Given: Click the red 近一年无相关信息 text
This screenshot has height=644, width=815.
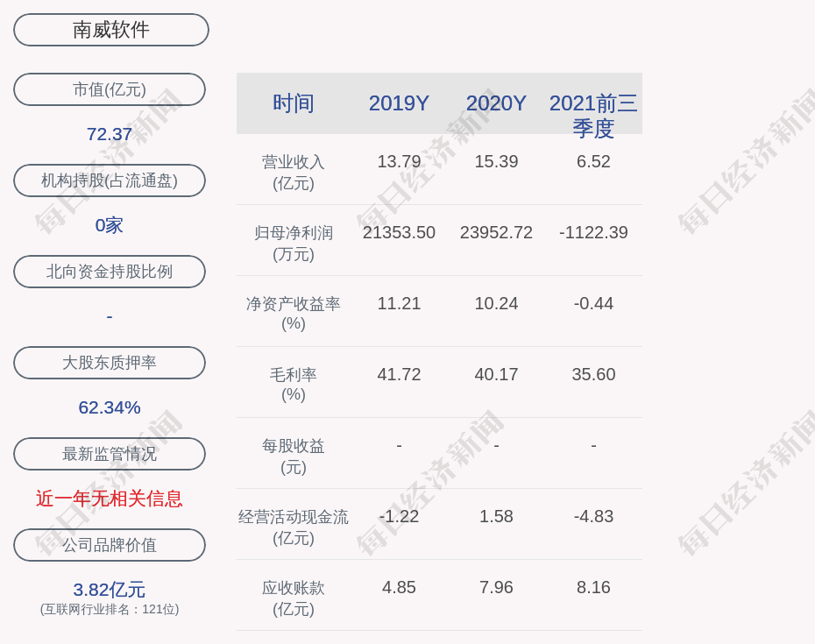Looking at the screenshot, I should coord(110,499).
